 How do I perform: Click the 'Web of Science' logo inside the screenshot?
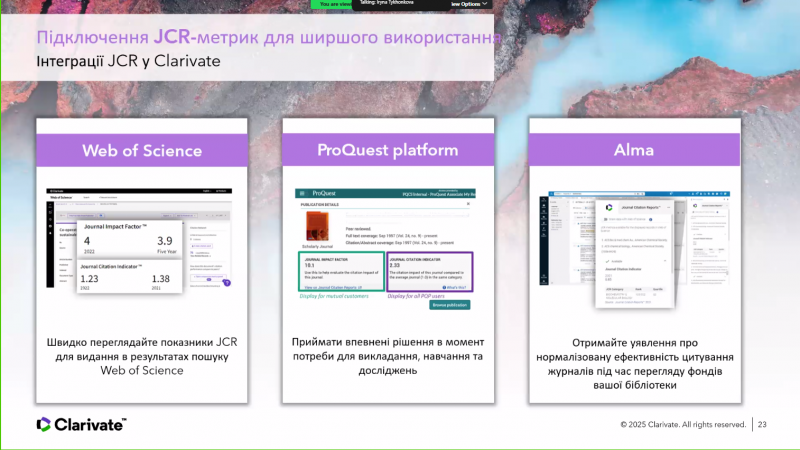(x=61, y=197)
